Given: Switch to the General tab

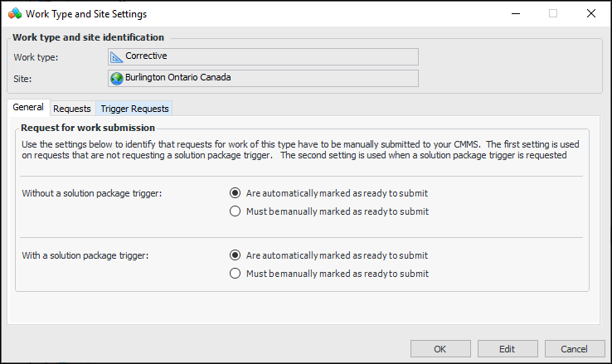Looking at the screenshot, I should coord(28,108).
